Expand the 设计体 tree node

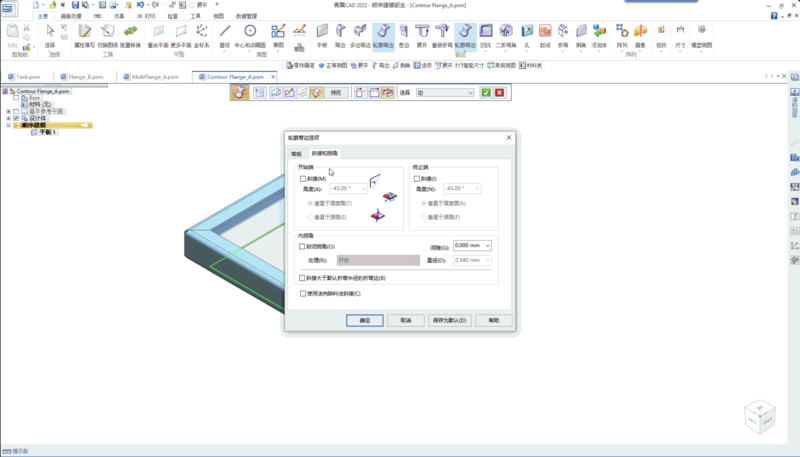point(8,118)
